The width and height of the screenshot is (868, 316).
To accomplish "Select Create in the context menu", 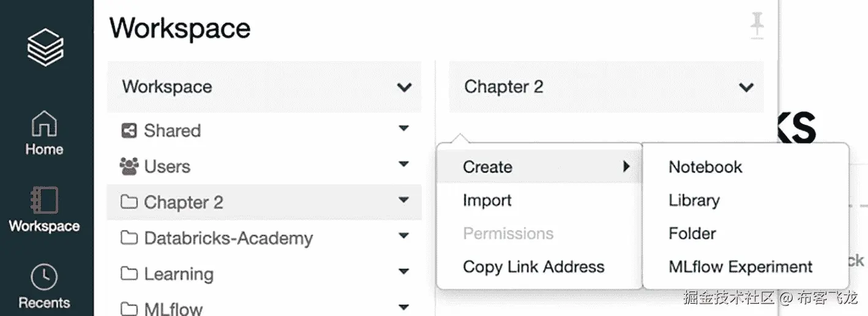I will (488, 167).
